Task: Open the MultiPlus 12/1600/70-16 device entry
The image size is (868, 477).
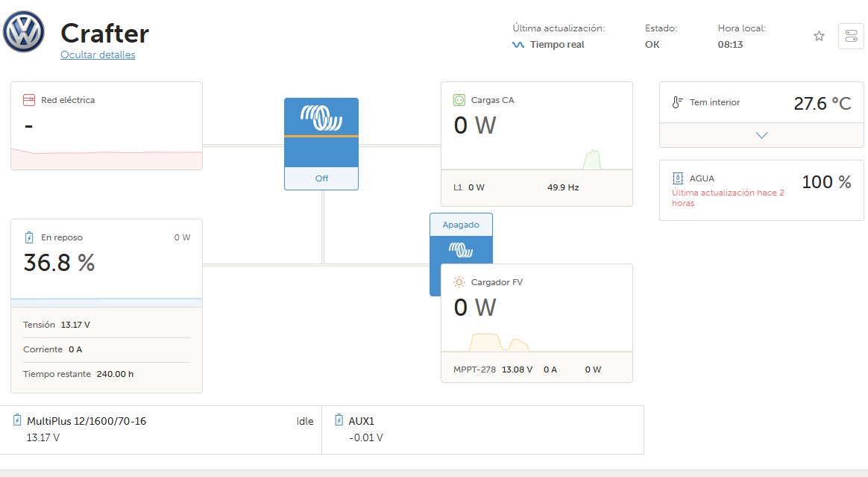Action: click(x=87, y=421)
